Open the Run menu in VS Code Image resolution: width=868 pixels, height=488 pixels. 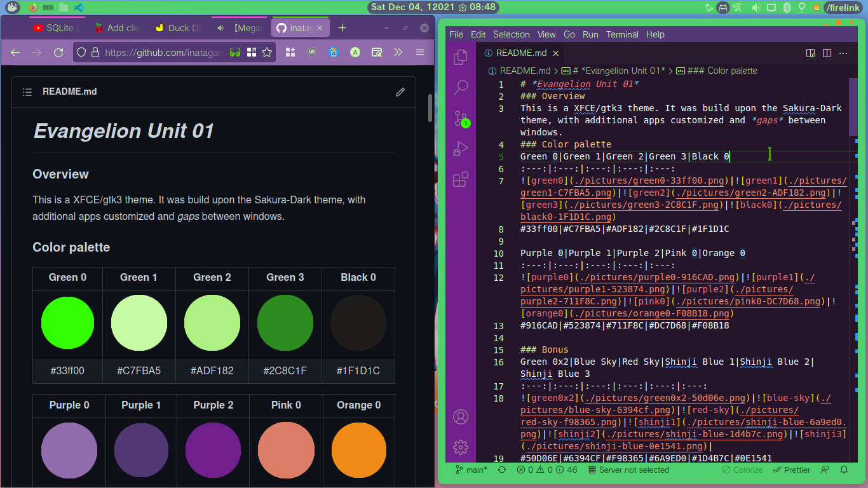click(590, 34)
